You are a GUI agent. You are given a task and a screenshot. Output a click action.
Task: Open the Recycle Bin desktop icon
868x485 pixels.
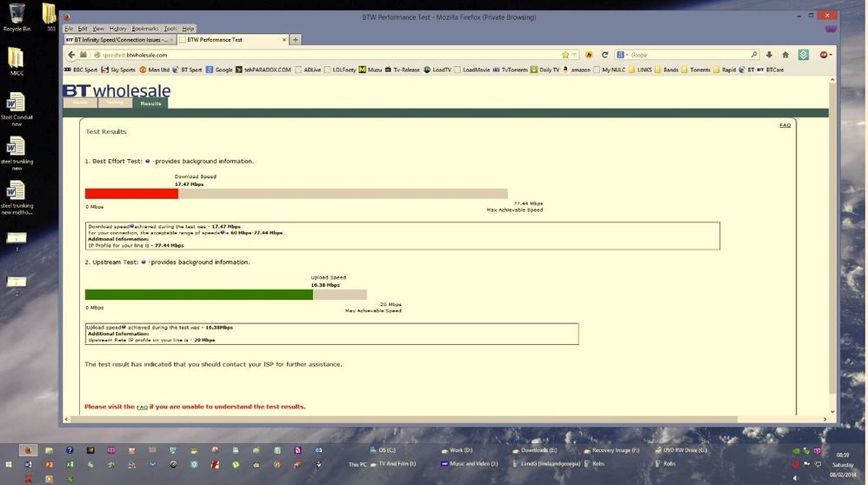click(x=17, y=17)
